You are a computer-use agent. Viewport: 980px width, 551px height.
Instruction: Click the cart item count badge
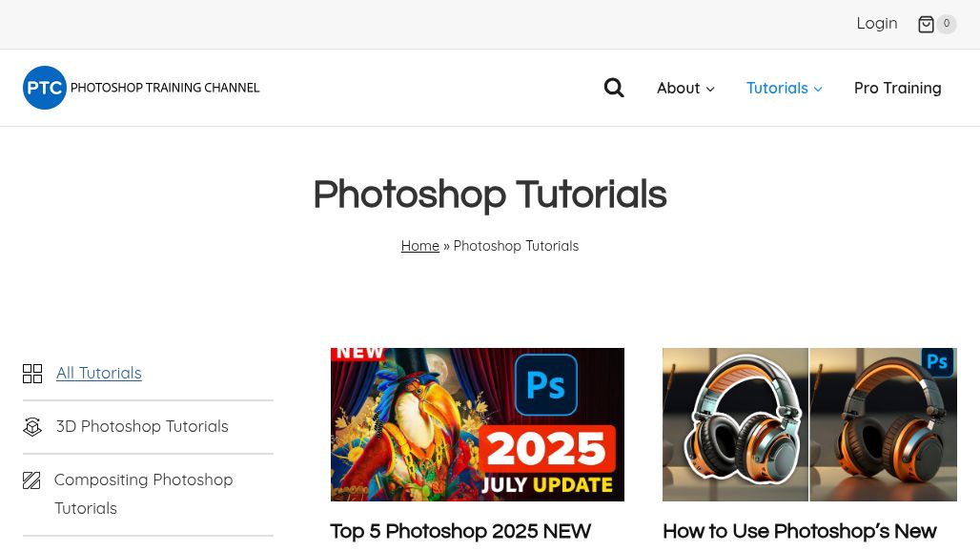(x=947, y=24)
